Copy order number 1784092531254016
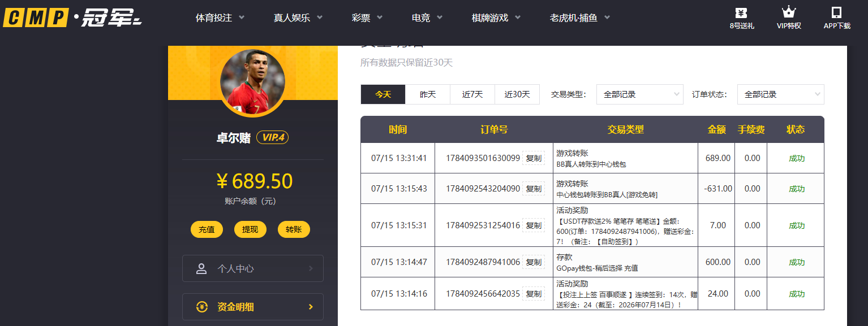This screenshot has height=326, width=868. pyautogui.click(x=534, y=225)
